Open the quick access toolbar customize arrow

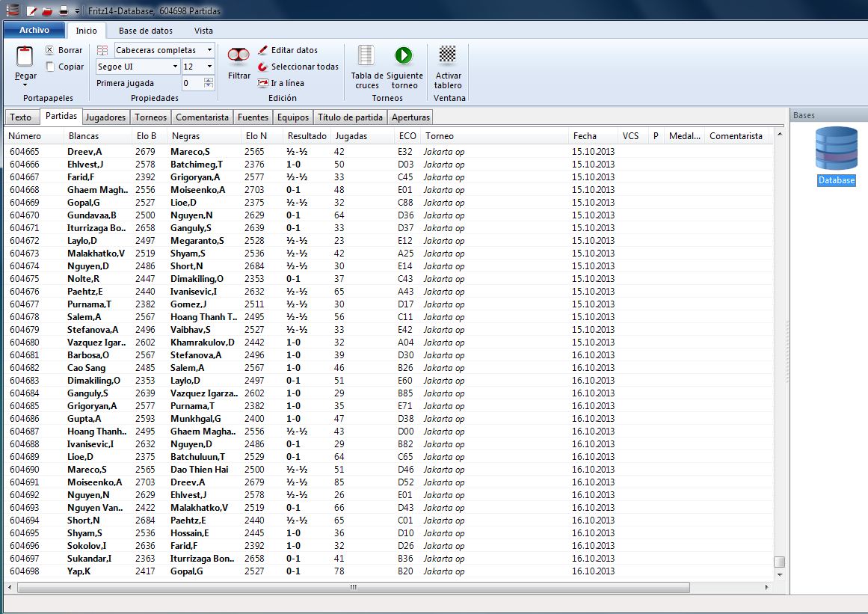[77, 11]
